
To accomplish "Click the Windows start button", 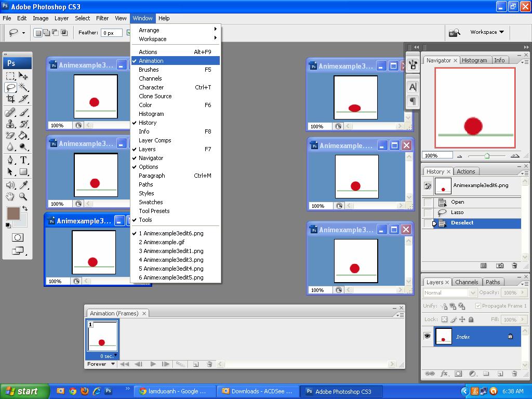I will [24, 391].
